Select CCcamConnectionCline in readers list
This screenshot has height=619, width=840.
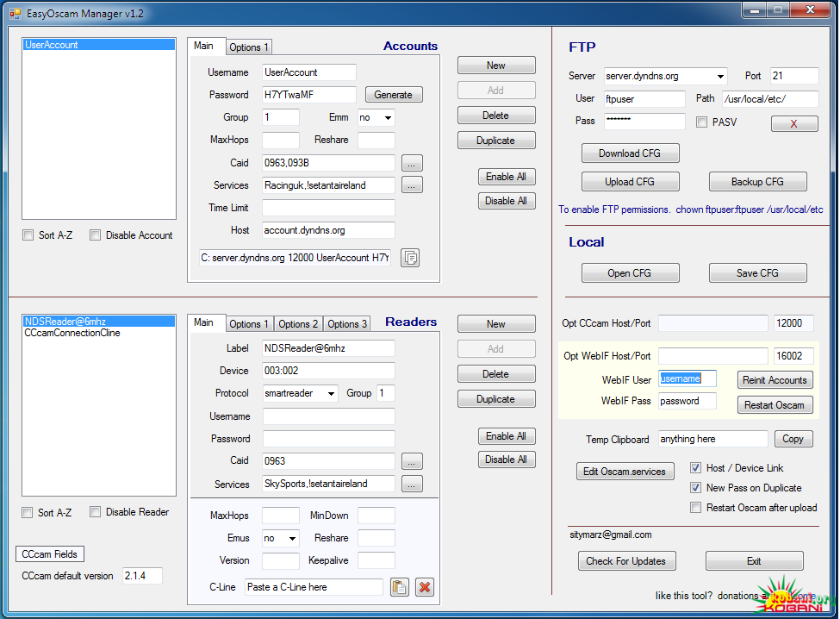pyautogui.click(x=98, y=333)
